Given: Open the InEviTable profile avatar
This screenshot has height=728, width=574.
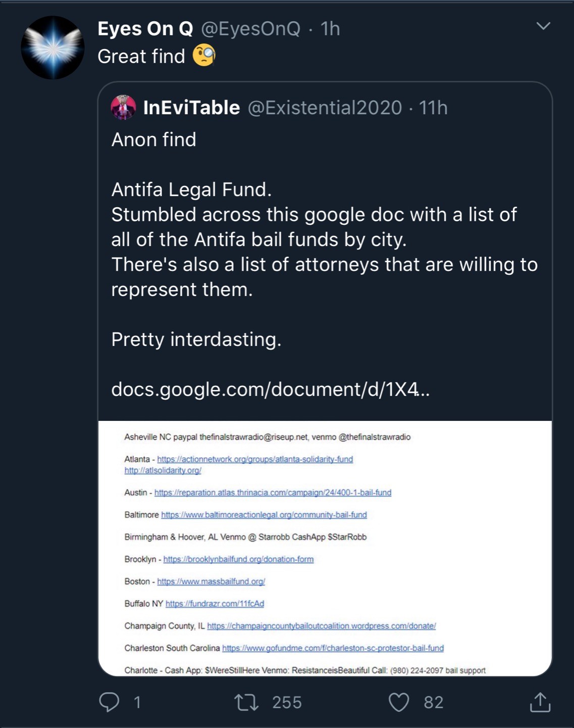Looking at the screenshot, I should (x=124, y=108).
